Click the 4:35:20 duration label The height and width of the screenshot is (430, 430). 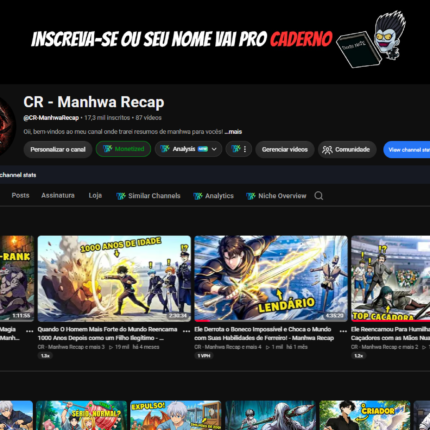click(x=335, y=316)
